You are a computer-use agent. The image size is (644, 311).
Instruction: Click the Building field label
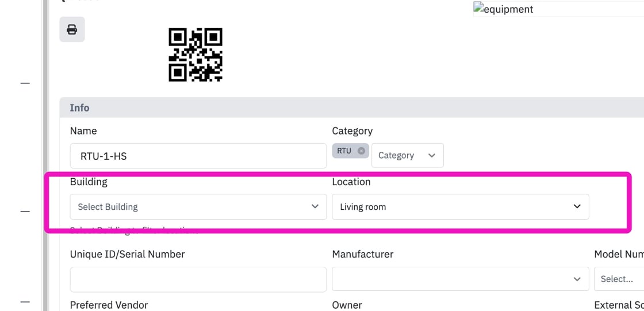click(x=89, y=182)
